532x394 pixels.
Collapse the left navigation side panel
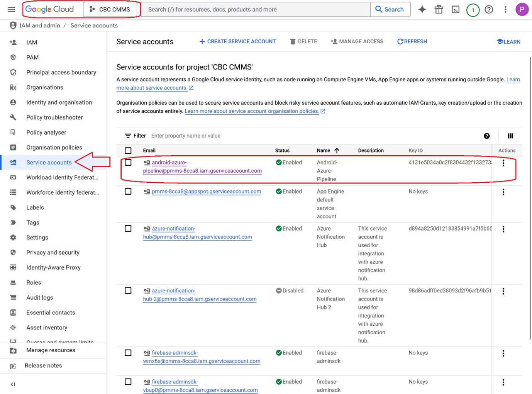(13, 384)
